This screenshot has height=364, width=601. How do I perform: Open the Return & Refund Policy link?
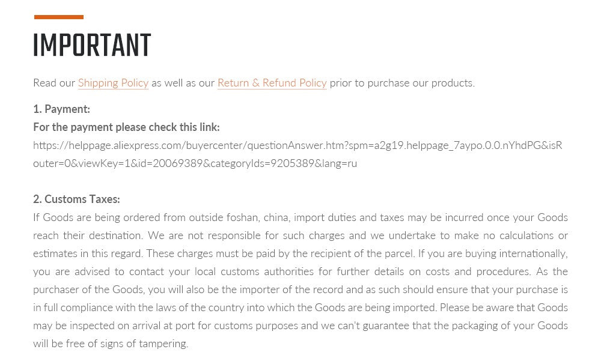[272, 83]
